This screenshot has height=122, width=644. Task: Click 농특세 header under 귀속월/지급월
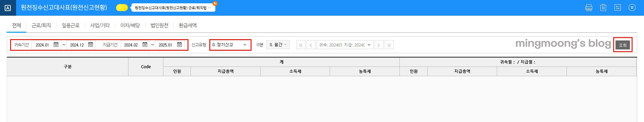coord(601,71)
